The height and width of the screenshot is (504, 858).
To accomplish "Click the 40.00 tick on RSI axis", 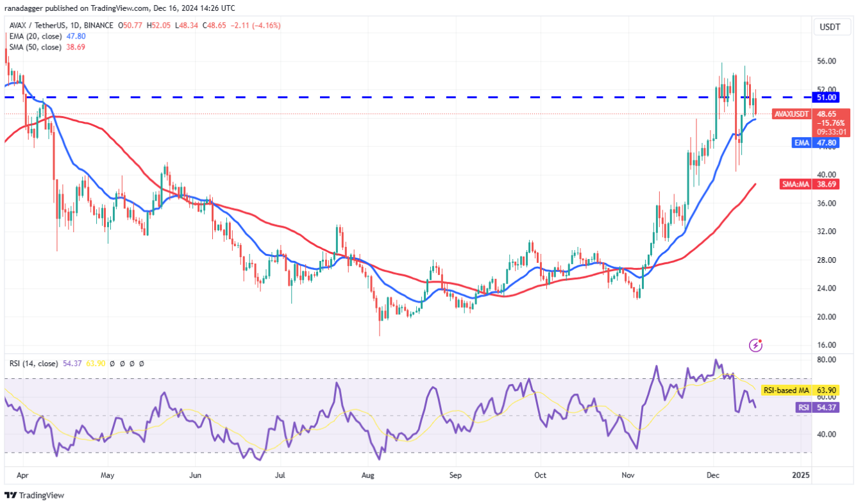I will click(828, 434).
